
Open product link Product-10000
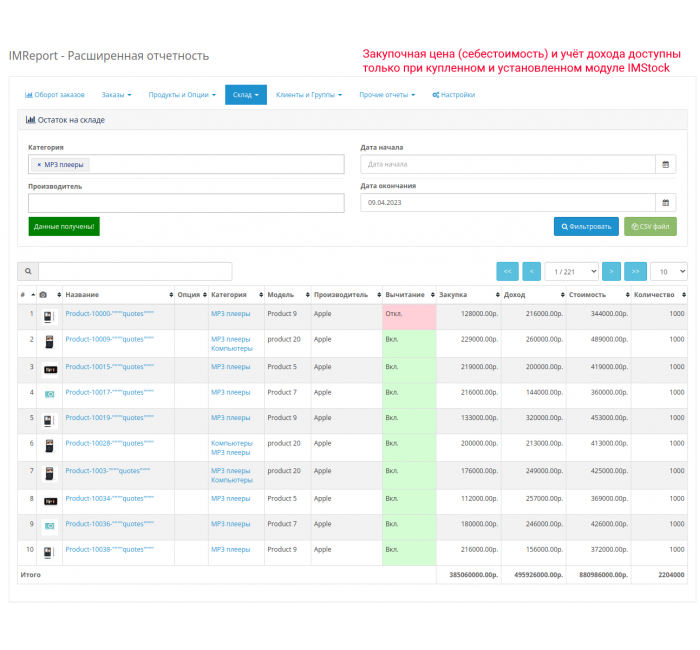[109, 313]
